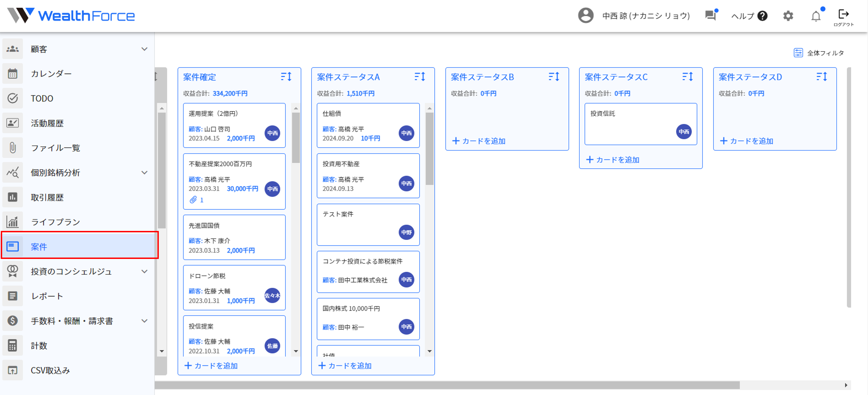Expand 個別銘柄分析 submenu chevron

(144, 173)
